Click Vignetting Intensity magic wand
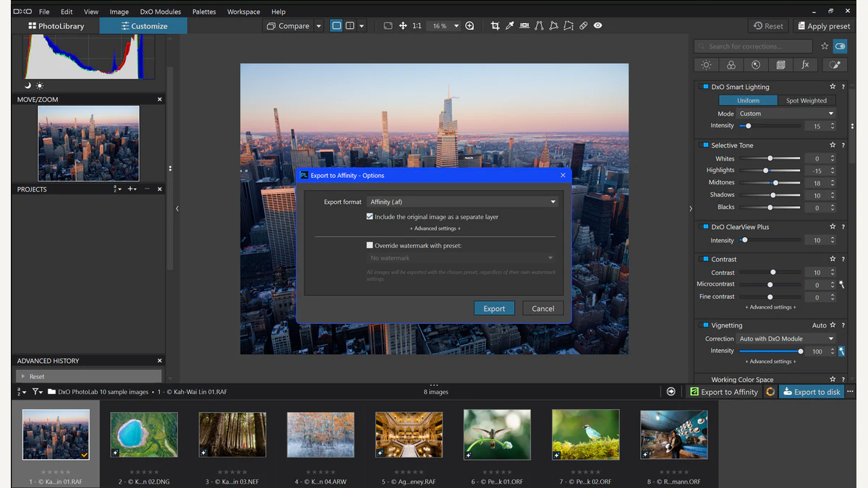 point(842,351)
